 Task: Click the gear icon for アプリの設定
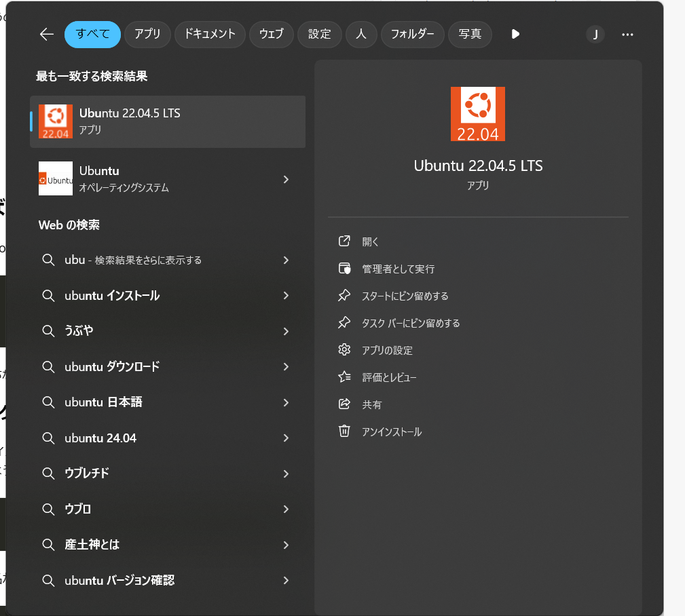[x=344, y=349]
